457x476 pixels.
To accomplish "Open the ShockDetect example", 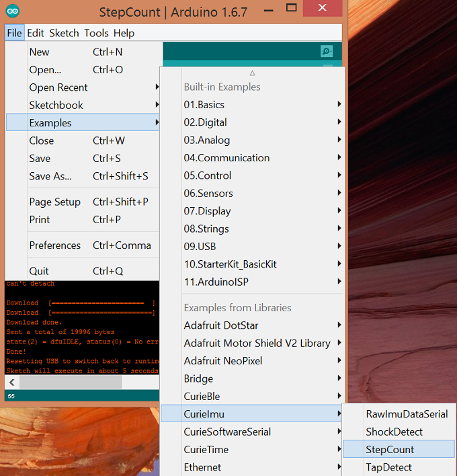I will tap(399, 432).
